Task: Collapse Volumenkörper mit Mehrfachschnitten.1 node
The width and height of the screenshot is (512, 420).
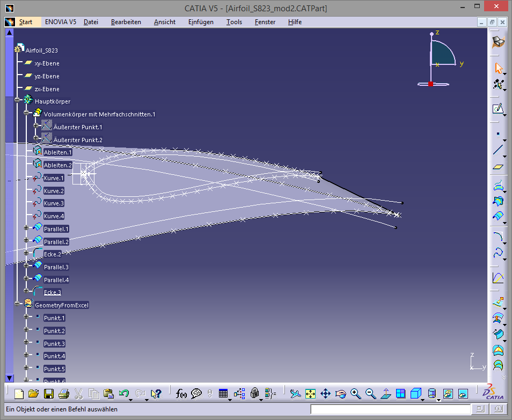Action: [x=26, y=113]
